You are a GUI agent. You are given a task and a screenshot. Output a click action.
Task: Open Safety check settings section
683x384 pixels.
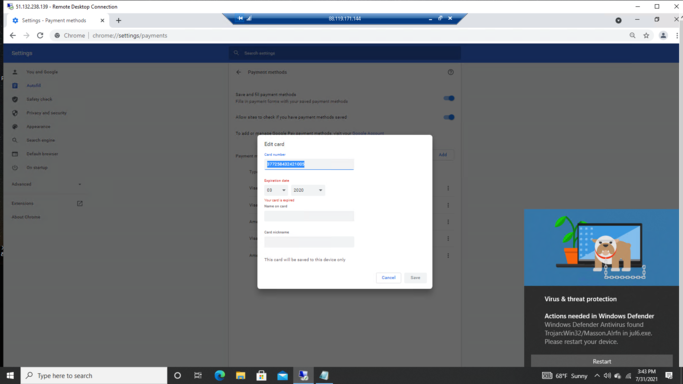(x=39, y=99)
